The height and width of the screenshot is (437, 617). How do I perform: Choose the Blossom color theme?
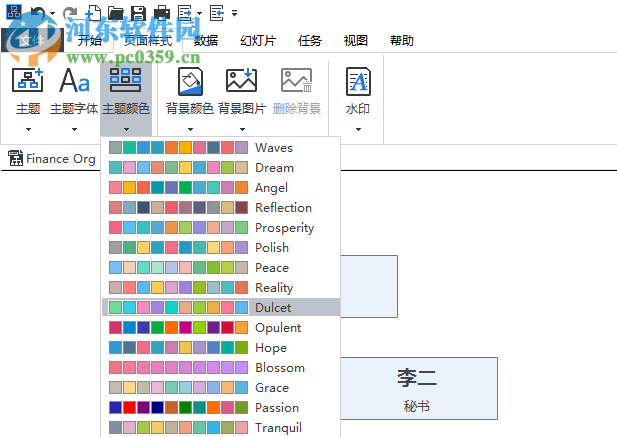point(221,367)
